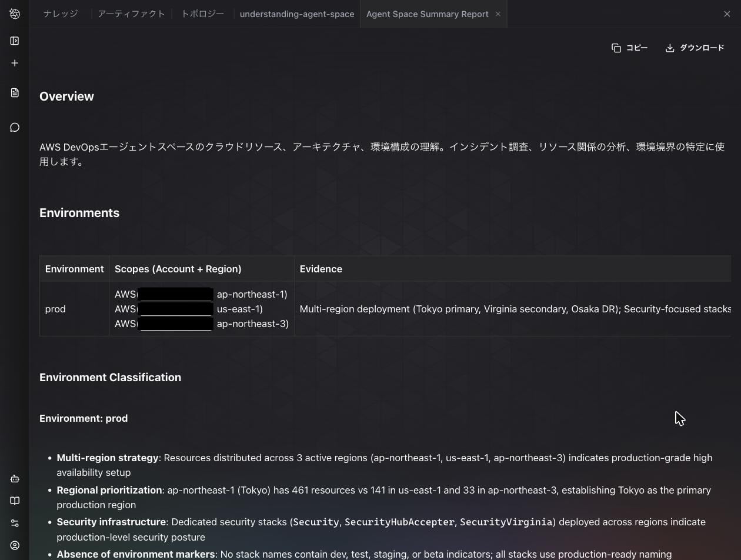Click the Japanese overview description paragraph
Viewport: 741px width, 560px height.
[x=382, y=154]
